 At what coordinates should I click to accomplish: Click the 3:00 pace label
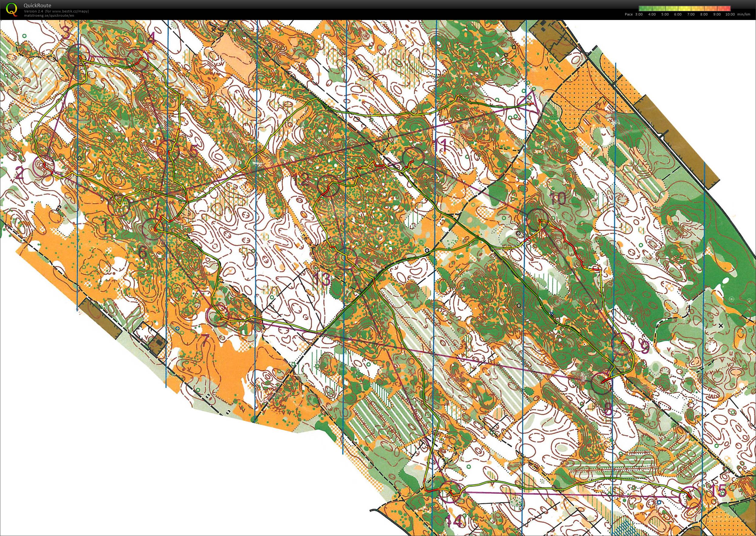[x=639, y=15]
